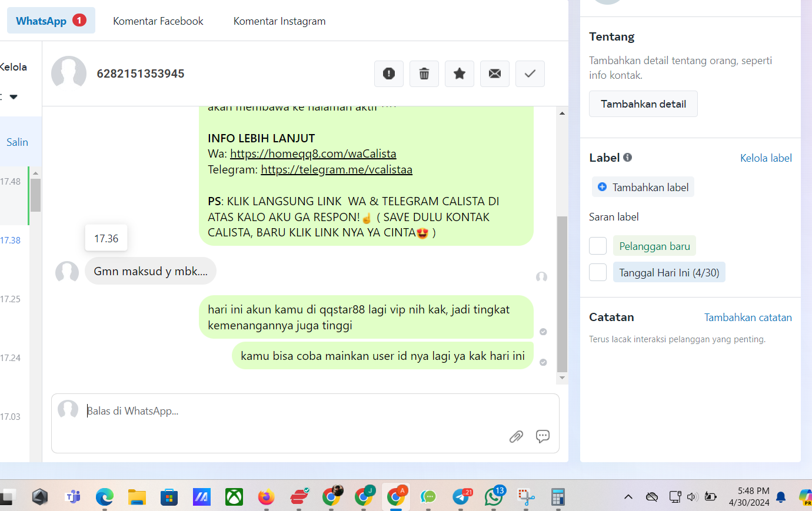
Task: Launch Firefox from taskbar
Action: pyautogui.click(x=267, y=497)
